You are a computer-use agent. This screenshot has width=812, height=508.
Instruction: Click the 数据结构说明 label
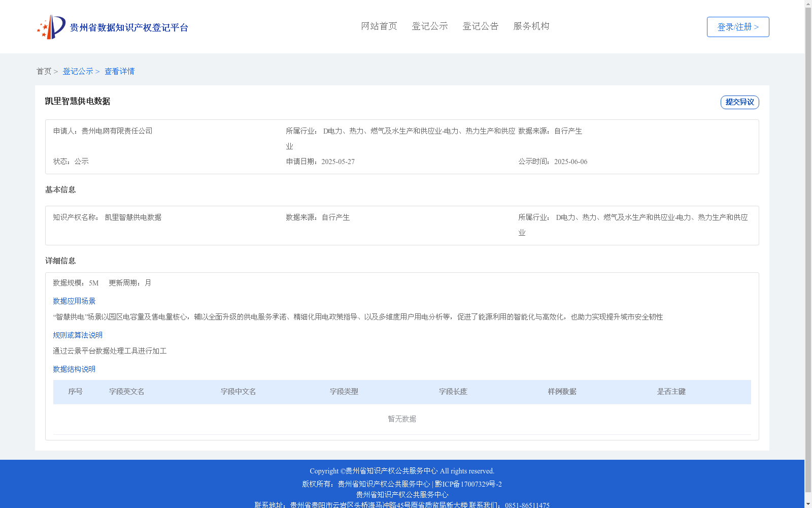coord(74,369)
